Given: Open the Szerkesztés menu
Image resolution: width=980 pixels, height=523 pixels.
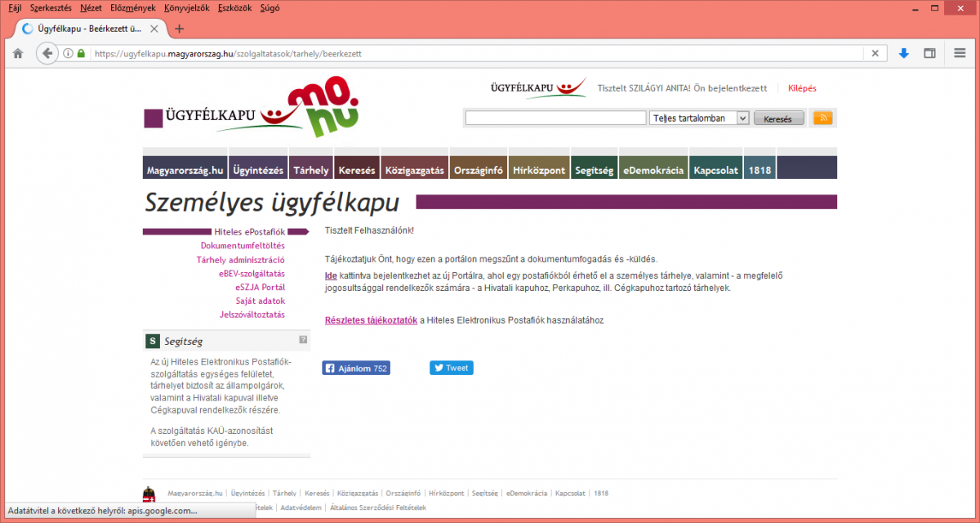Looking at the screenshot, I should click(x=51, y=7).
